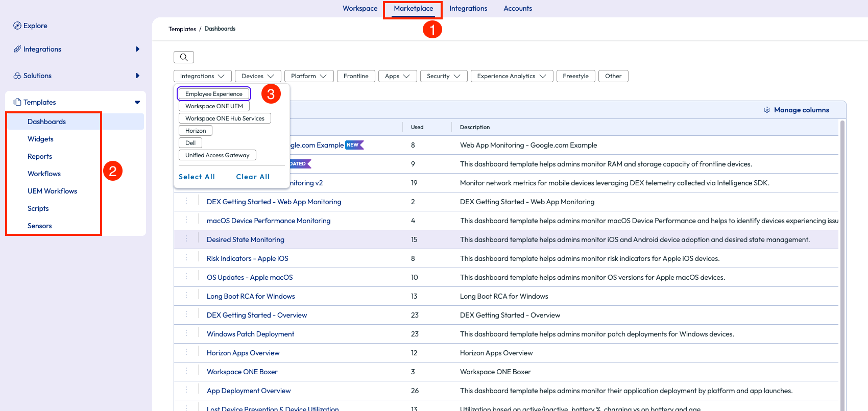This screenshot has width=868, height=411.
Task: Click the search magnifier icon
Action: (x=184, y=57)
